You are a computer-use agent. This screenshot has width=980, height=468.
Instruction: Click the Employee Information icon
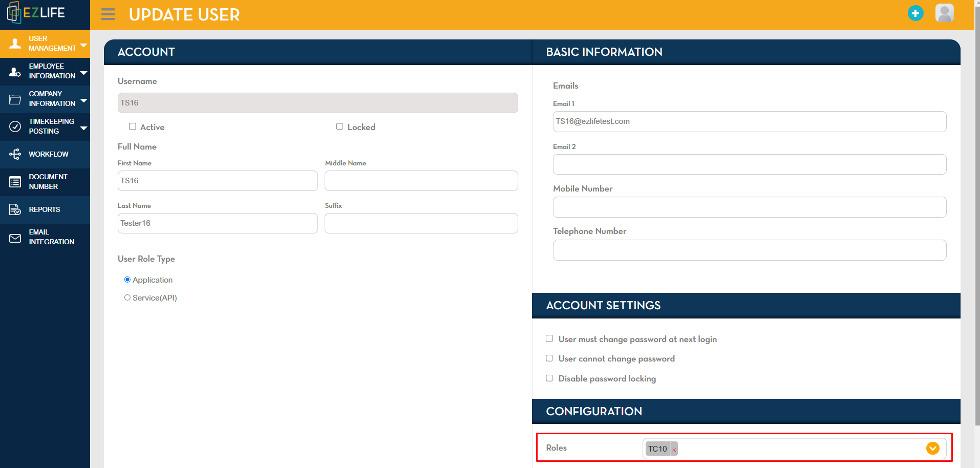coord(15,71)
